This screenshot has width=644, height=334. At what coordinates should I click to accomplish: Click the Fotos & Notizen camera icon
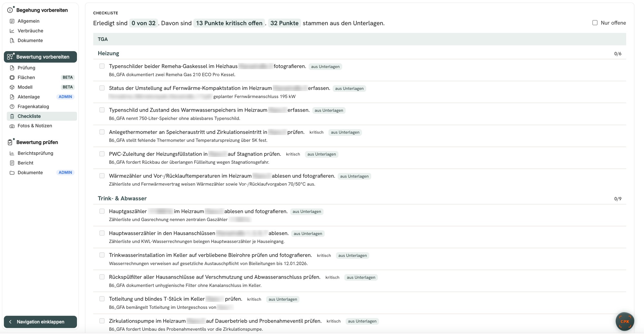point(12,126)
